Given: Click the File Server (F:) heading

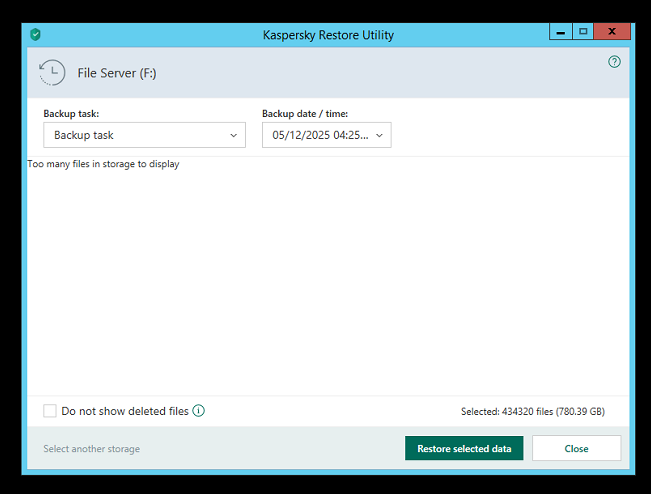Looking at the screenshot, I should [117, 73].
